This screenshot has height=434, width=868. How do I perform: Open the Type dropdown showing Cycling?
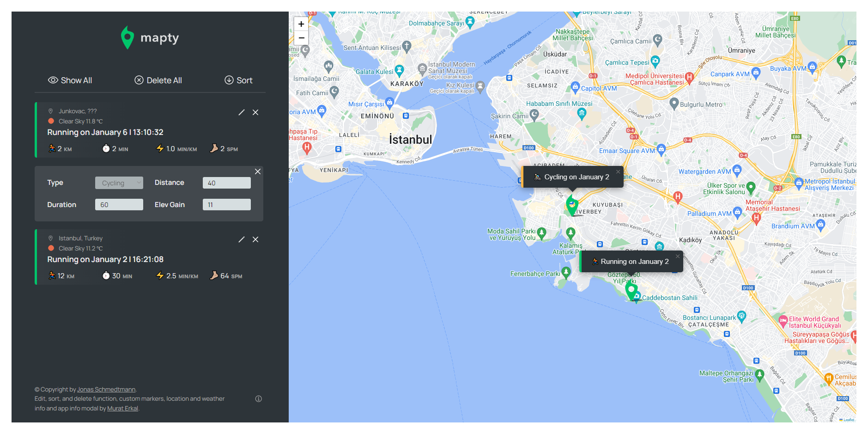119,183
